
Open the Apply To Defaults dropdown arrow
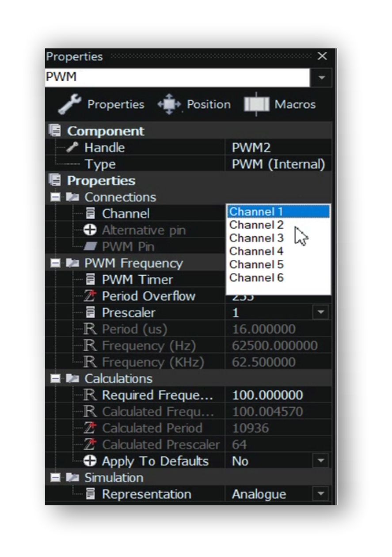(x=321, y=461)
